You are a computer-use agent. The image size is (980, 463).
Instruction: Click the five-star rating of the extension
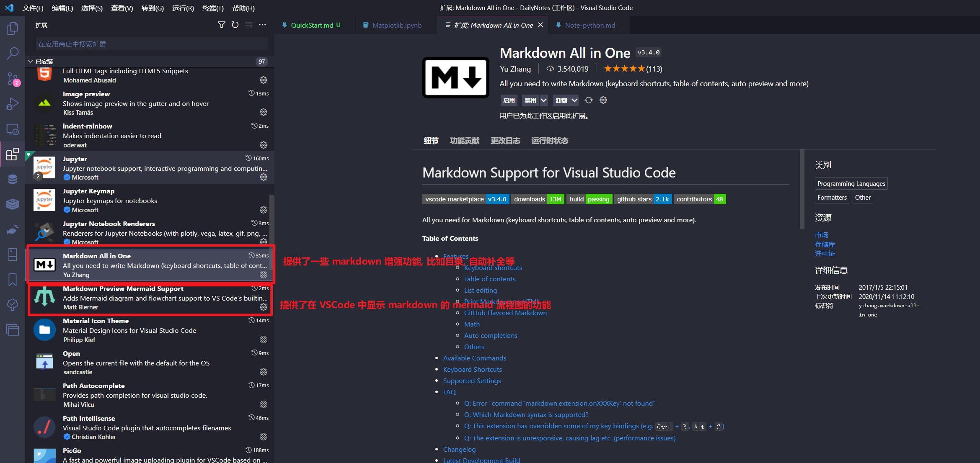624,69
